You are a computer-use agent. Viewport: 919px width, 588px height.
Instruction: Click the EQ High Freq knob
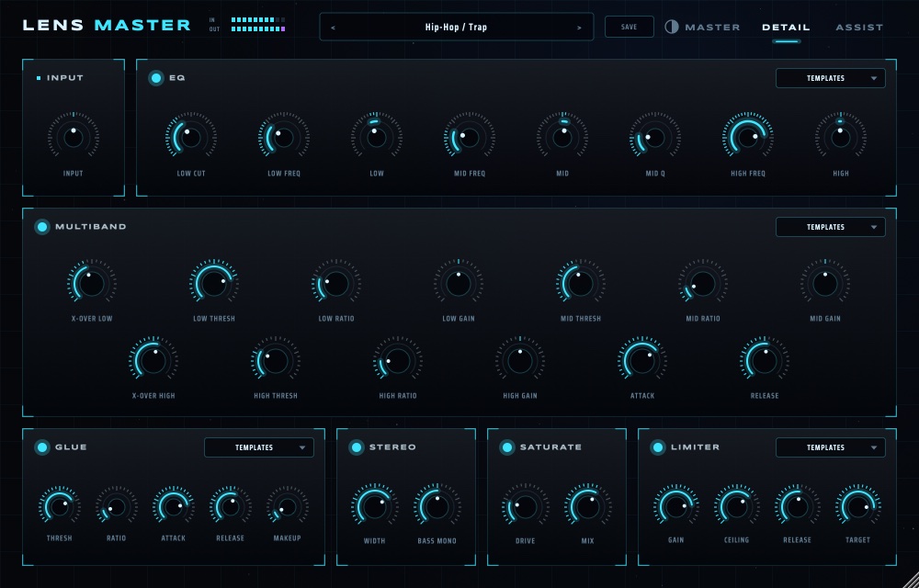click(x=747, y=138)
